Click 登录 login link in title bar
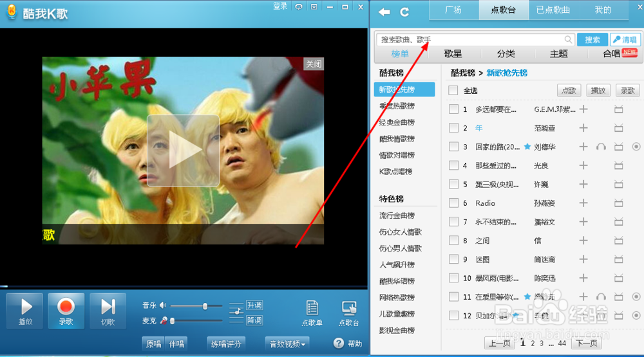Screen dimensions: 644x357 (x=280, y=6)
